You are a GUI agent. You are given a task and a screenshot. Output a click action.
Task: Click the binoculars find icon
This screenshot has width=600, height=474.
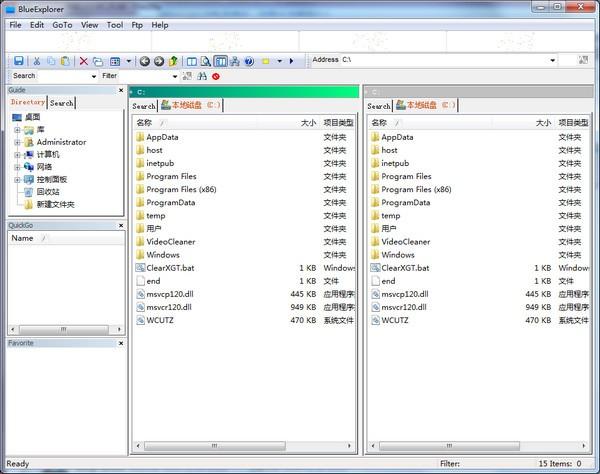(x=202, y=76)
